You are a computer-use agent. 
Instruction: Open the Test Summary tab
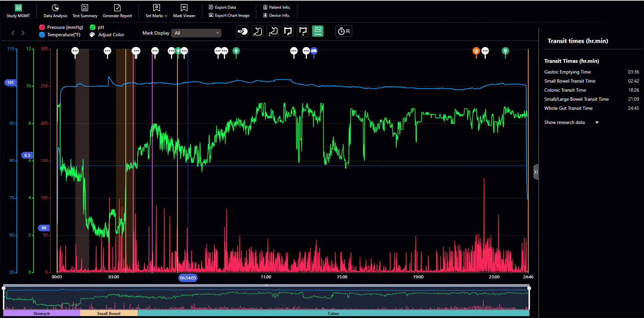coord(85,11)
